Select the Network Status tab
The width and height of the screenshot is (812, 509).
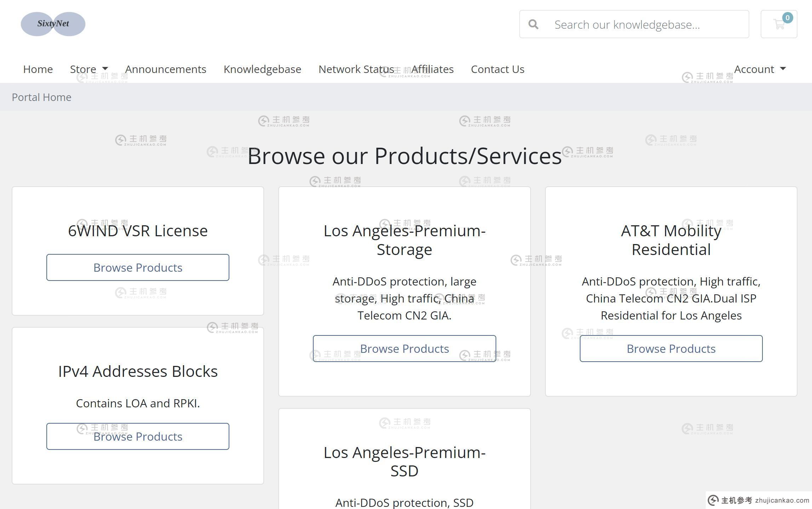356,69
